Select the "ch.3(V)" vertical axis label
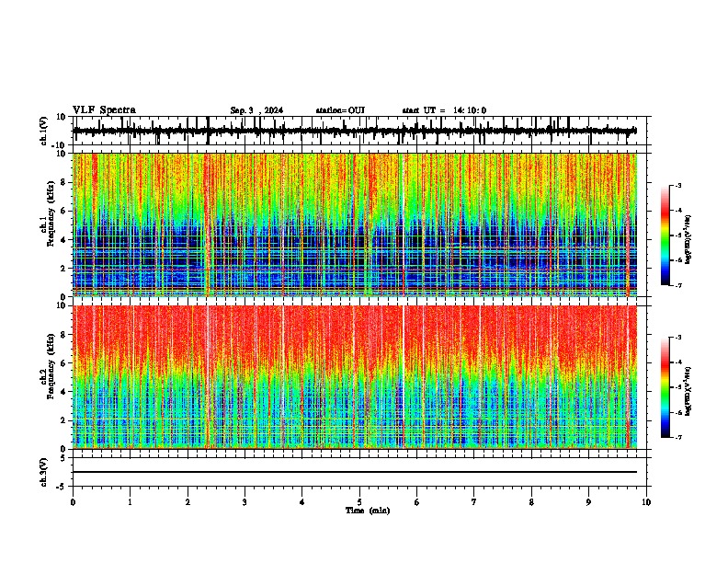Image resolution: width=728 pixels, height=563 pixels. coord(44,473)
